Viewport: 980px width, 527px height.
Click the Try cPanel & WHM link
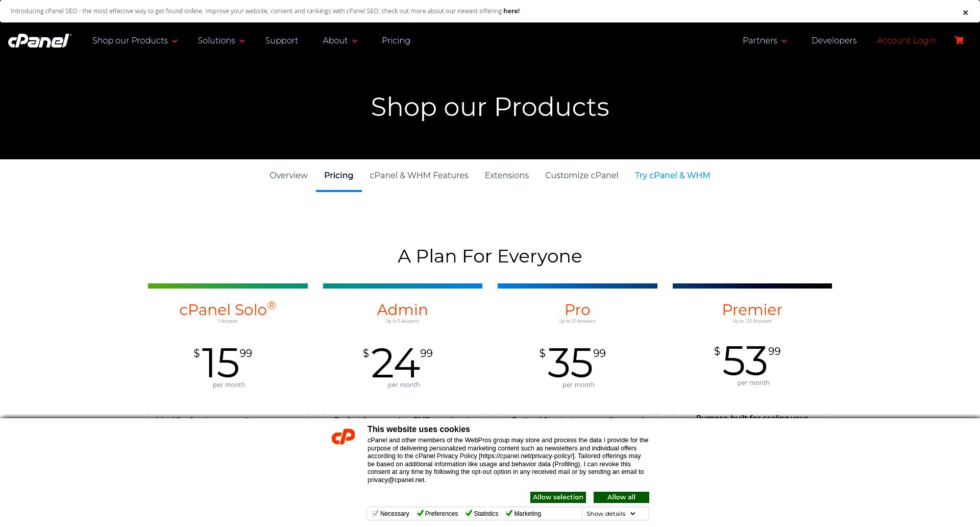(672, 175)
